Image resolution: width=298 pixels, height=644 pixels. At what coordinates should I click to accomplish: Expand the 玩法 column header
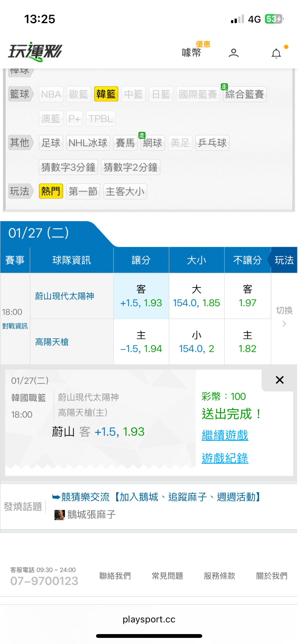[x=284, y=260]
